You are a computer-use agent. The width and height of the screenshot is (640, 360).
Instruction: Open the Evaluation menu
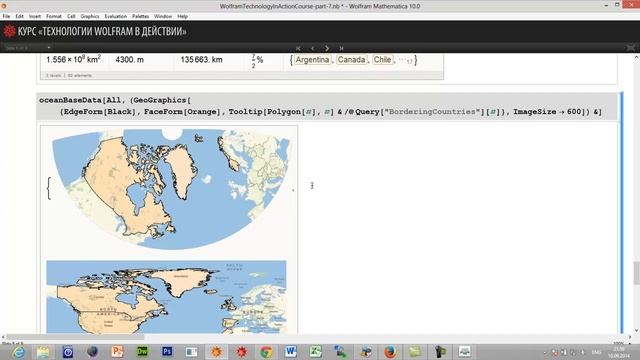click(x=116, y=16)
